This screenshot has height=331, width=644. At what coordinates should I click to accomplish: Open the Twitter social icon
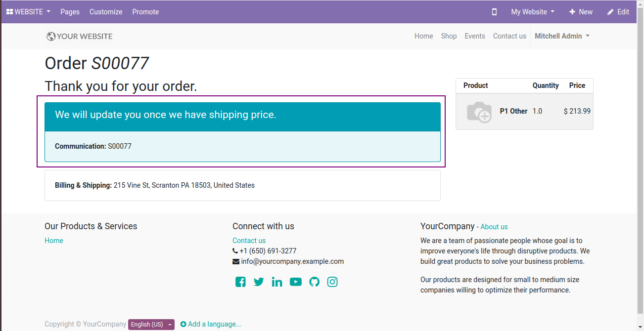click(259, 282)
